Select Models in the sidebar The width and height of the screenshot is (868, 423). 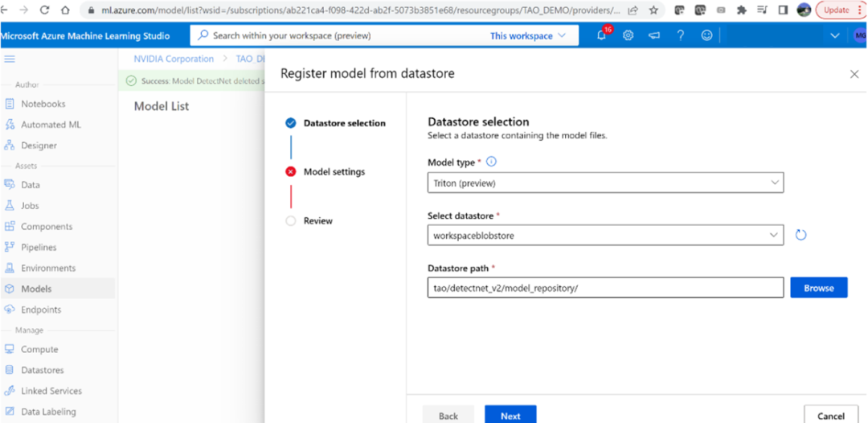click(x=36, y=289)
